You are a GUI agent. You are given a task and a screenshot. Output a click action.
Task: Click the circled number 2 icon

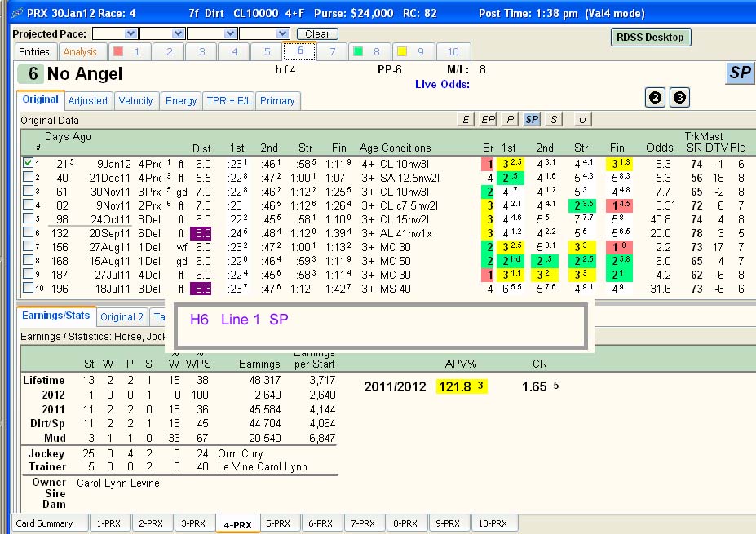coord(655,98)
